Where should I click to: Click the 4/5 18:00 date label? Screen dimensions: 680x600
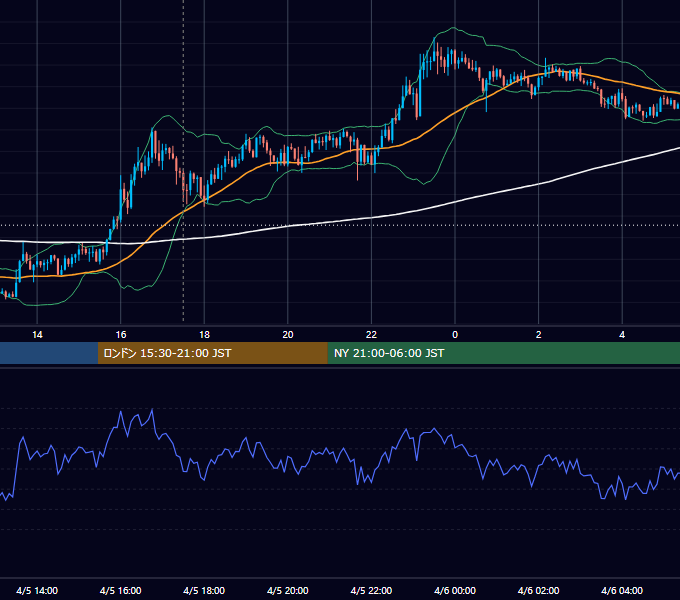[x=204, y=590]
